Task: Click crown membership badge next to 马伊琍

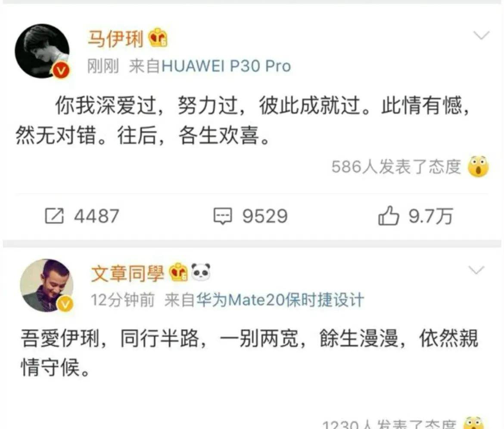Action: pos(158,37)
